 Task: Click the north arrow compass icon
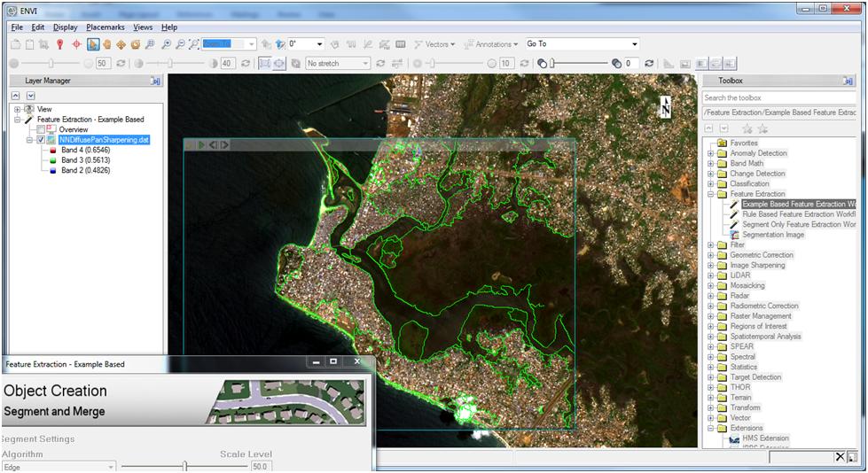(x=666, y=107)
